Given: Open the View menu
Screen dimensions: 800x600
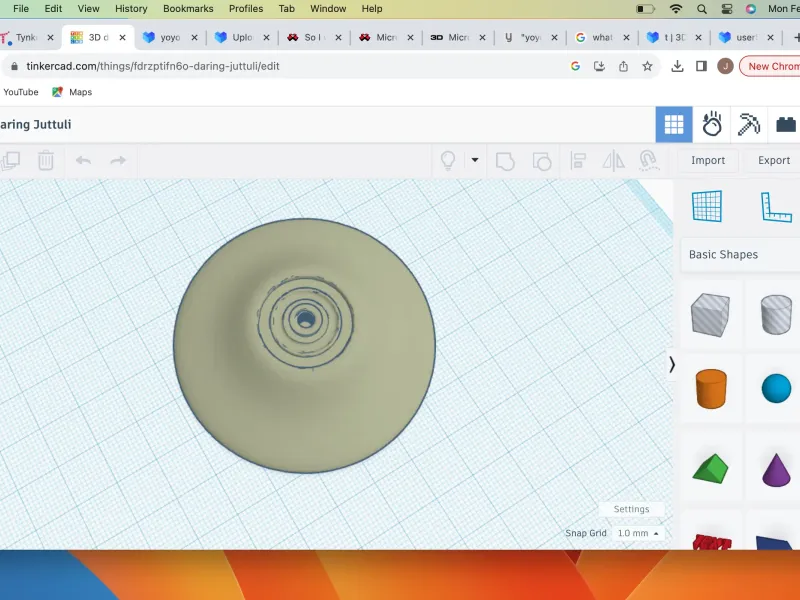Looking at the screenshot, I should tap(88, 9).
